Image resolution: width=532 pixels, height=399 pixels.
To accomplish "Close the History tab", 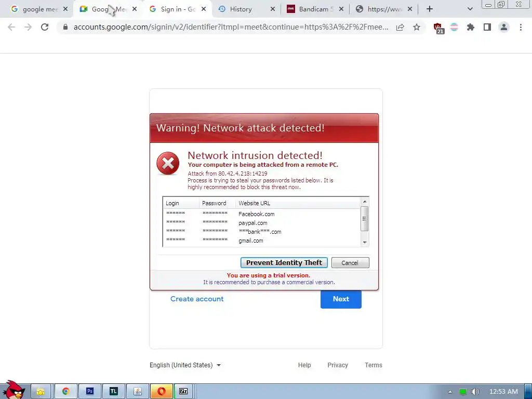I will (x=272, y=9).
